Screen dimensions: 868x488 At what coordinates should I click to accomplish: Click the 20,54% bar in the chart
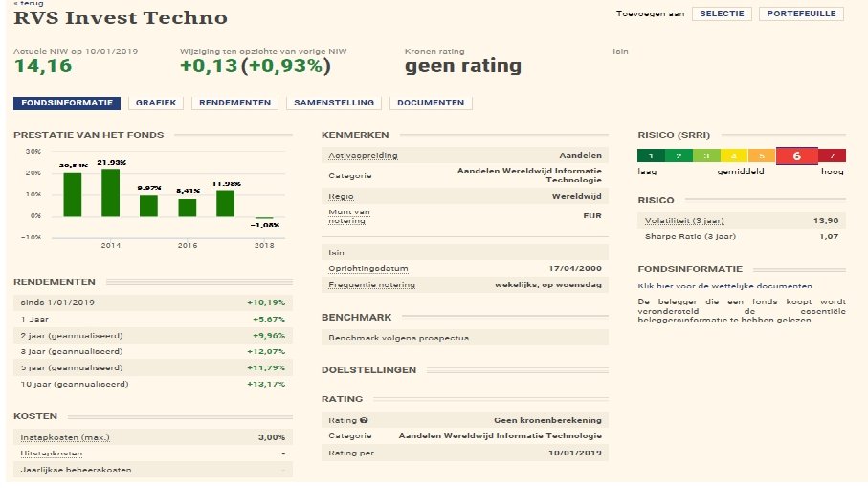73,195
